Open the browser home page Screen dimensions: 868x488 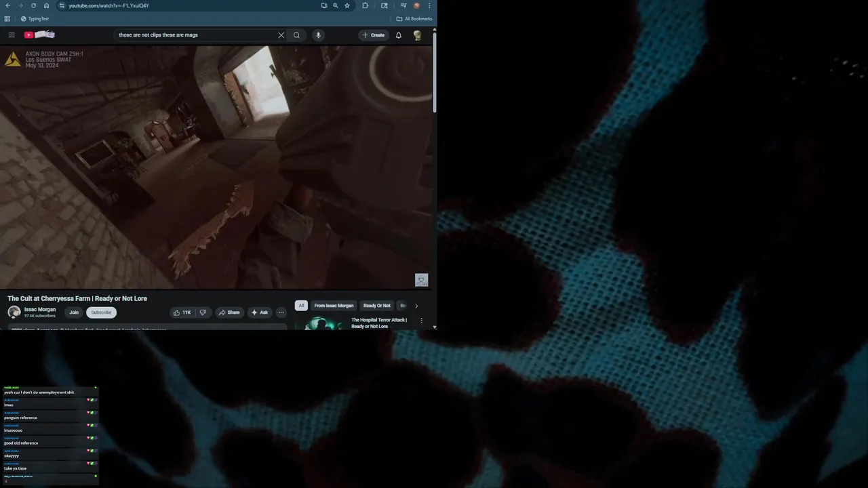[46, 5]
